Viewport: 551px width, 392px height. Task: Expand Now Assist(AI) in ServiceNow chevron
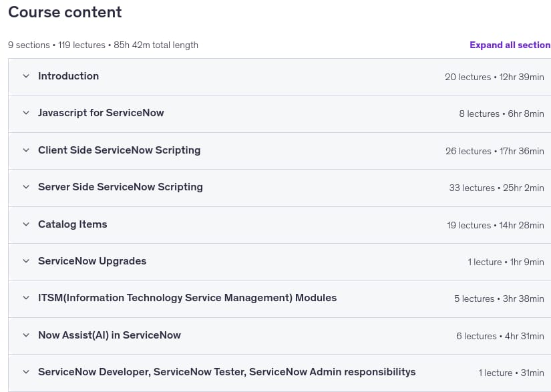26,335
